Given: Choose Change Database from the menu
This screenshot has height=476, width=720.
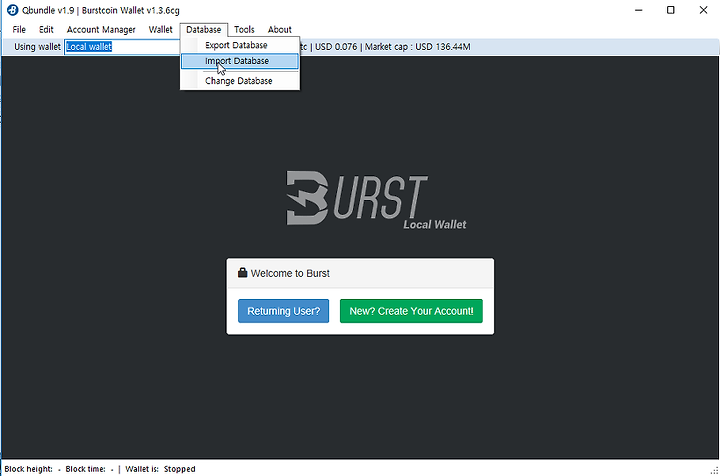Looking at the screenshot, I should (x=240, y=81).
